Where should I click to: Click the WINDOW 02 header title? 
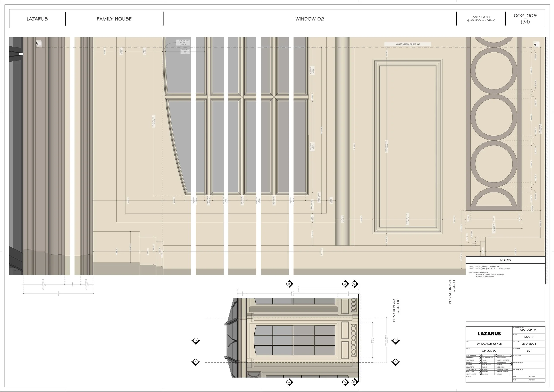[x=310, y=19]
